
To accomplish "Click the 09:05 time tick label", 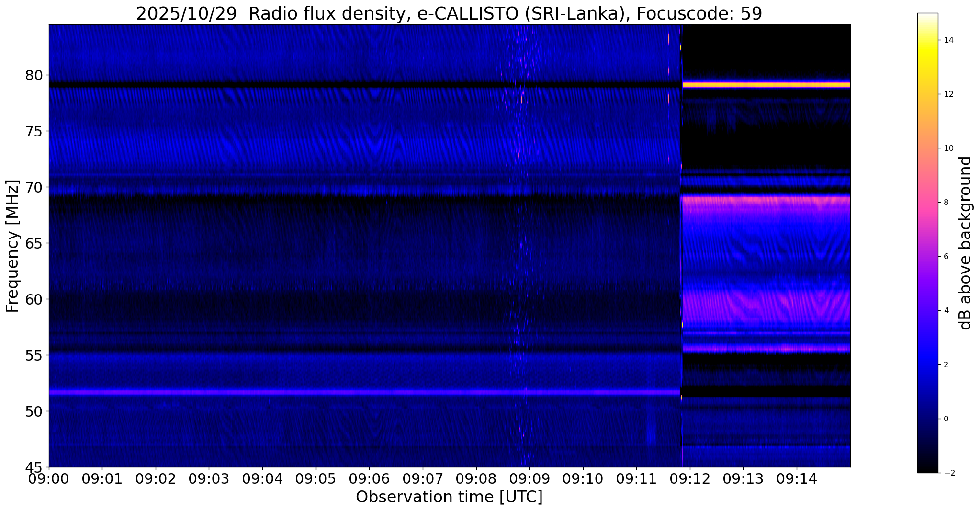I will tap(316, 478).
